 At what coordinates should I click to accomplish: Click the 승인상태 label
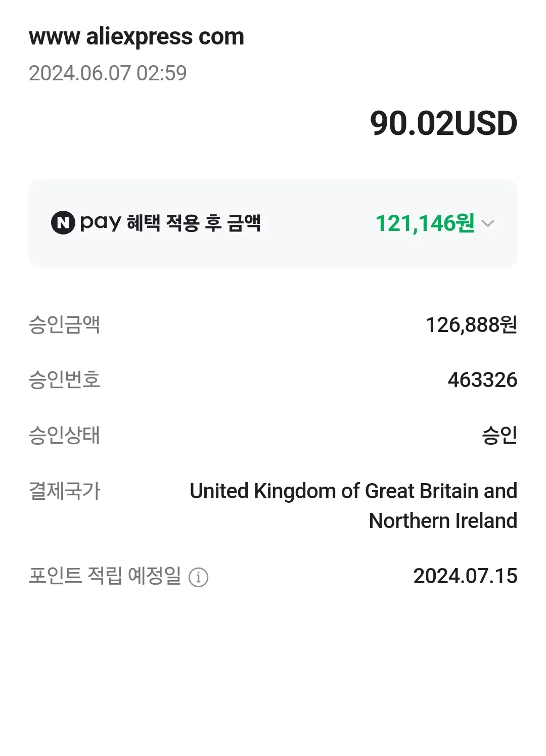(64, 435)
